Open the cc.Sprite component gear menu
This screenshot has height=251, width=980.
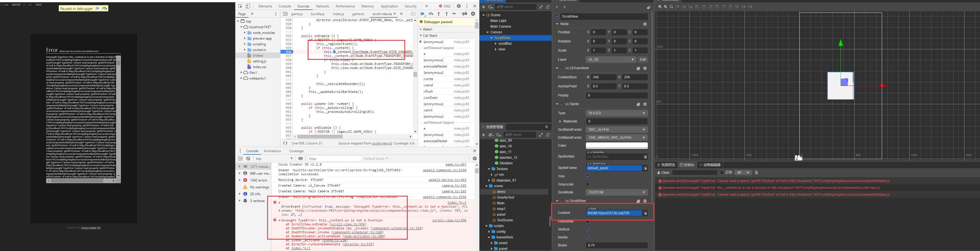pos(645,104)
